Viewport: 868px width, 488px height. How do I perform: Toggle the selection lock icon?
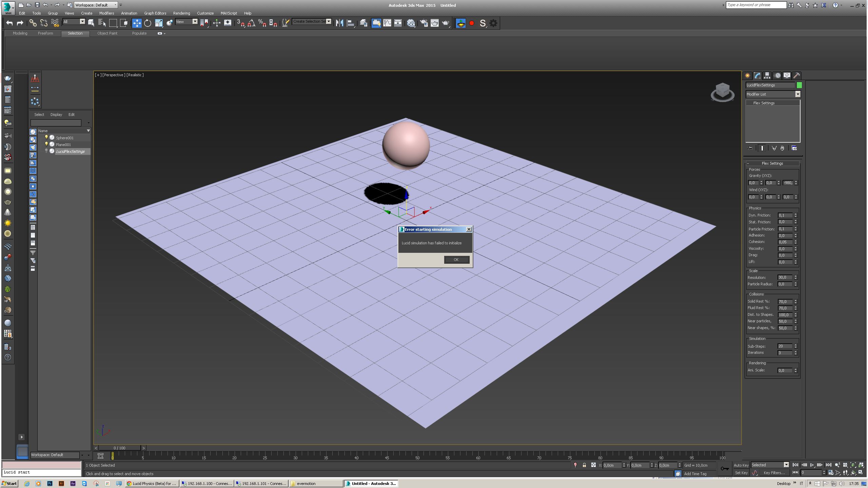click(584, 465)
